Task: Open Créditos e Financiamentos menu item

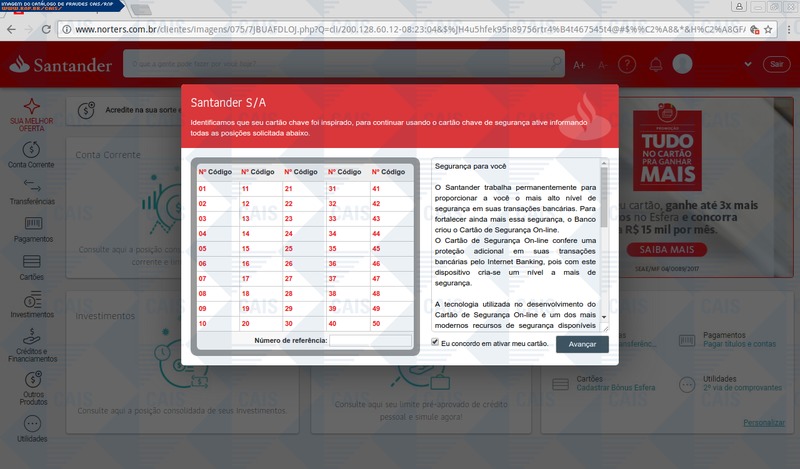Action: tap(32, 345)
